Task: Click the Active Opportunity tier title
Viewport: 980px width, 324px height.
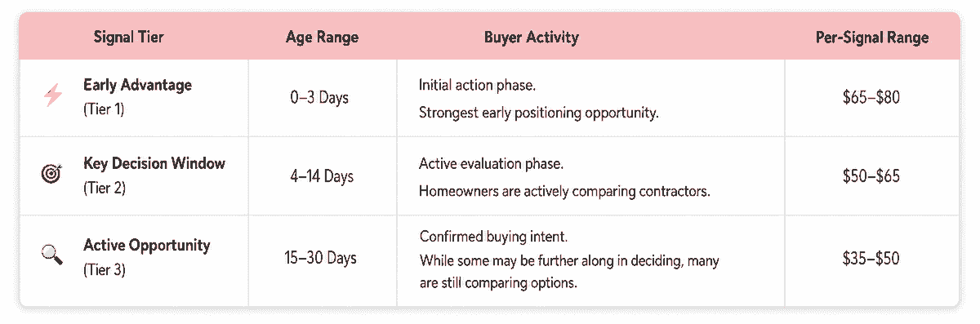Action: pos(147,245)
